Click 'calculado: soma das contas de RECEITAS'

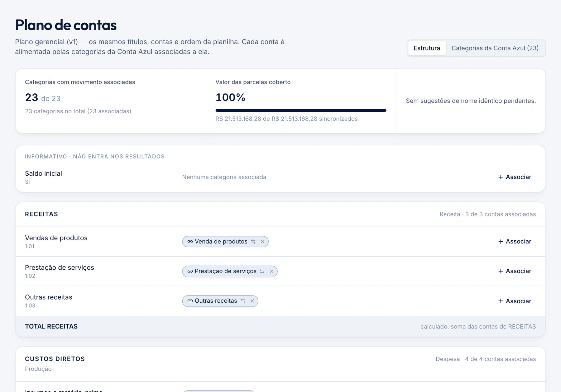(478, 327)
